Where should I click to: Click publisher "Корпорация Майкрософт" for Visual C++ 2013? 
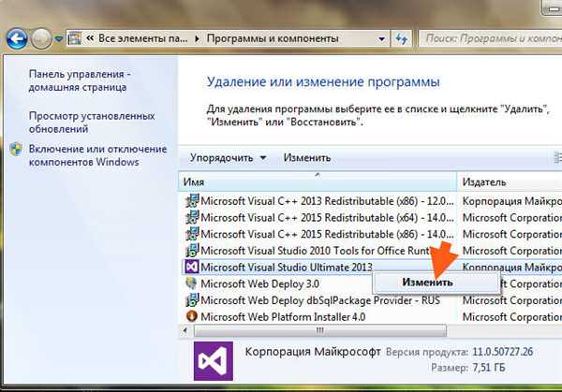[x=511, y=201]
